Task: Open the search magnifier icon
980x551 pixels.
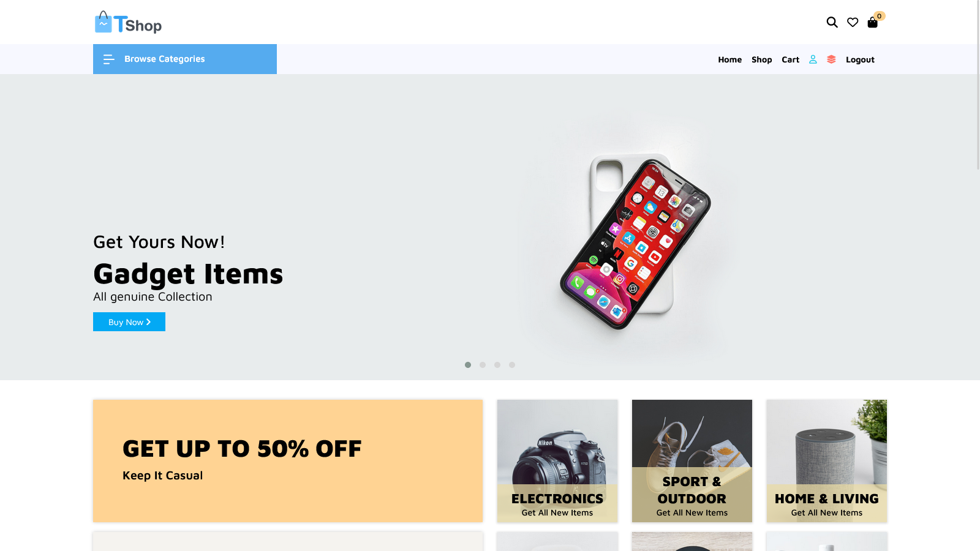Action: [x=832, y=23]
